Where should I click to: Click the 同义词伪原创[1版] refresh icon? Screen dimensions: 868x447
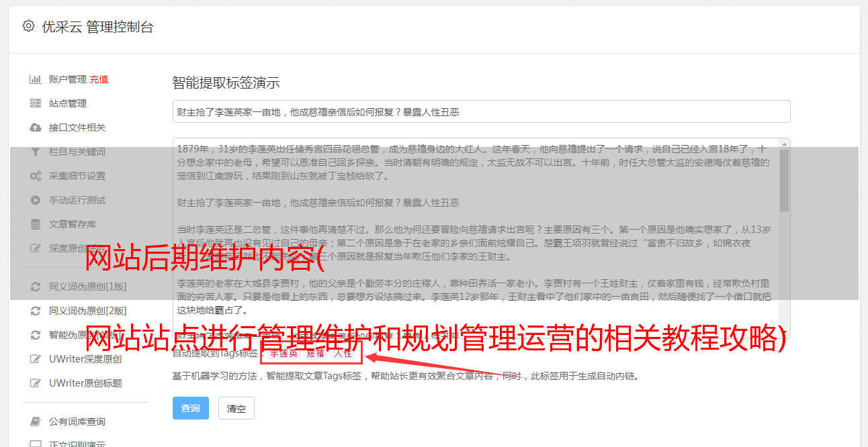(36, 287)
